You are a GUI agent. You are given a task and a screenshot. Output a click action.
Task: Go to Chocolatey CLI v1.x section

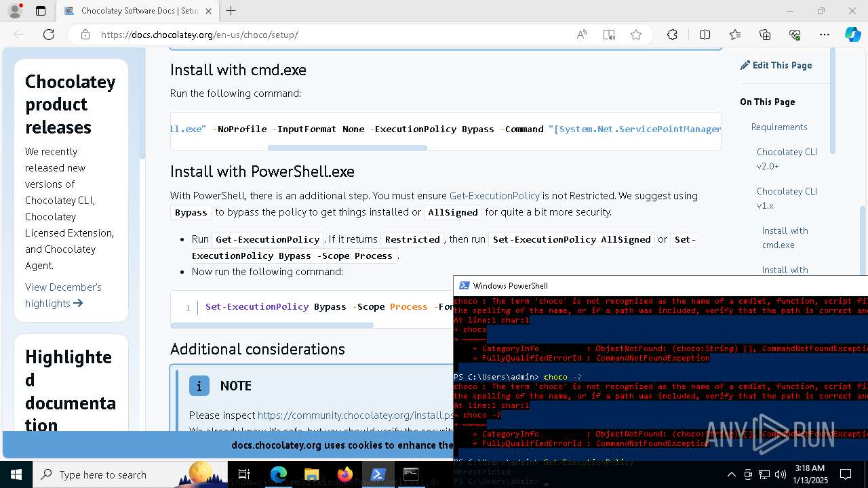coord(787,198)
